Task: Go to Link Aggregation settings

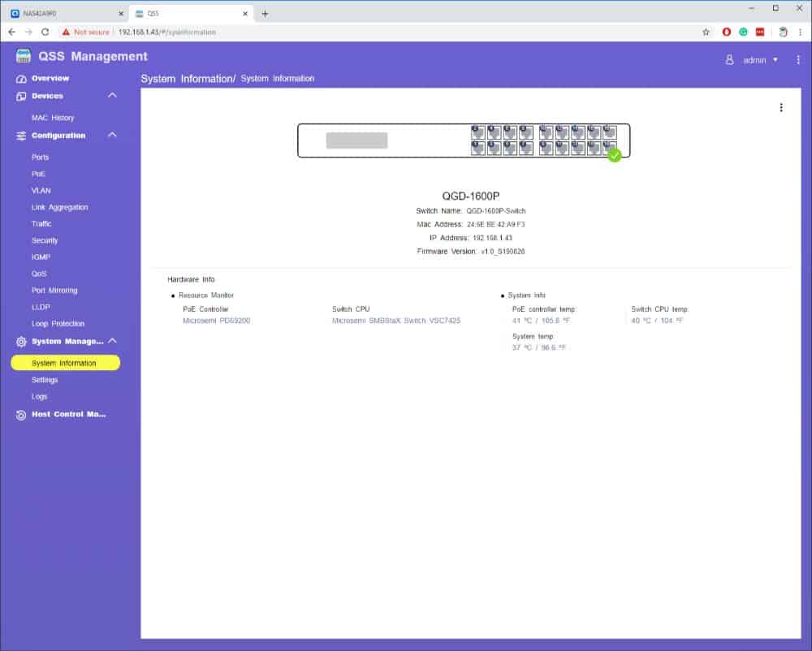Action: (x=59, y=207)
